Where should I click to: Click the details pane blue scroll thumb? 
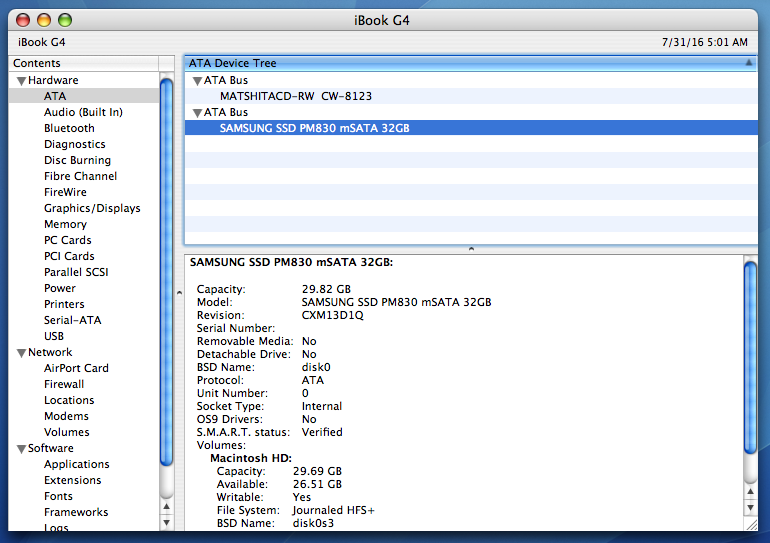pyautogui.click(x=750, y=357)
